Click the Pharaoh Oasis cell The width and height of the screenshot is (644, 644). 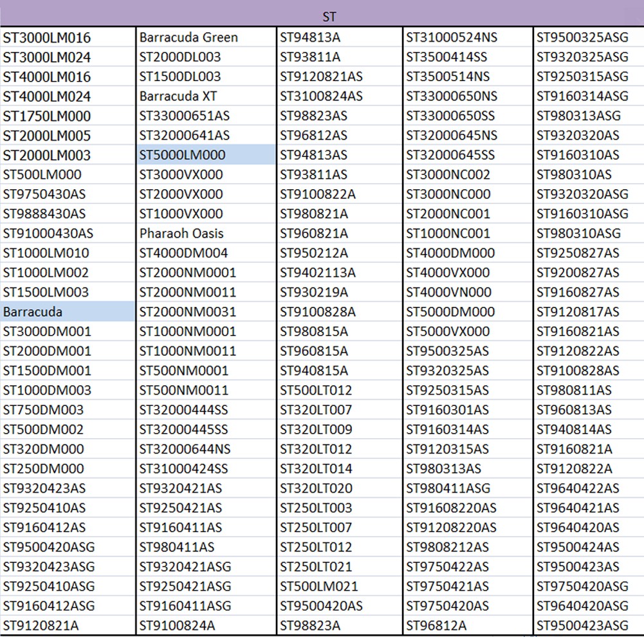tap(206, 234)
